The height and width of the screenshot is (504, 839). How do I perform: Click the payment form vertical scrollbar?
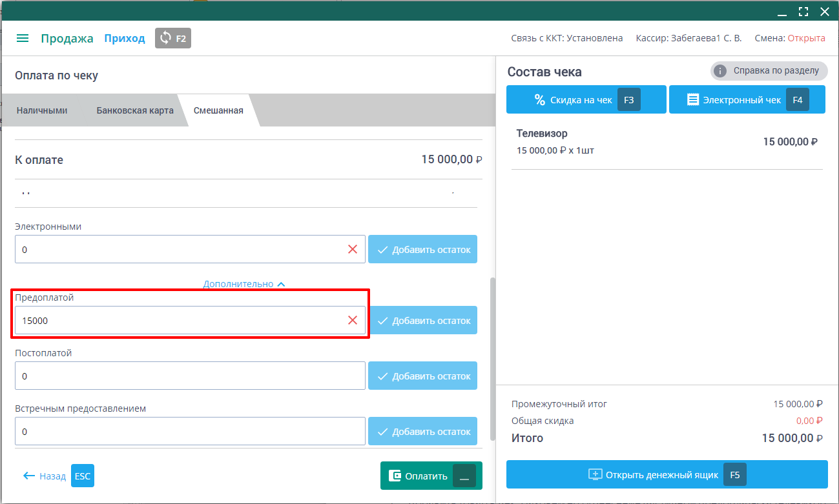[x=493, y=359]
